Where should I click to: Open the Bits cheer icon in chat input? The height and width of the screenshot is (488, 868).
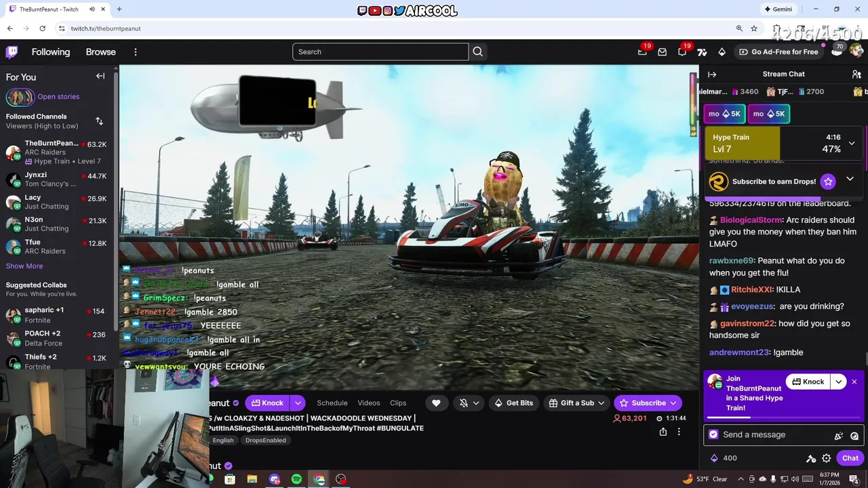(x=839, y=436)
